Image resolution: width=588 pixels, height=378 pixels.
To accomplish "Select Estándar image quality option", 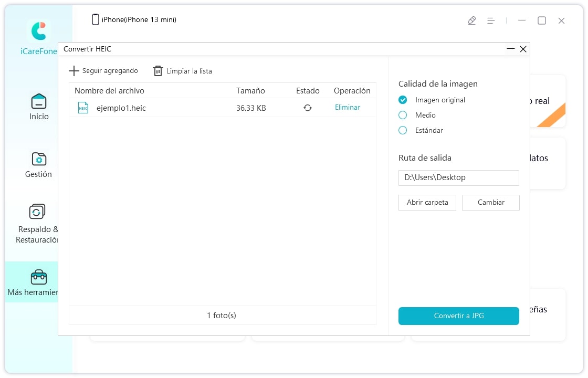I will coord(403,130).
